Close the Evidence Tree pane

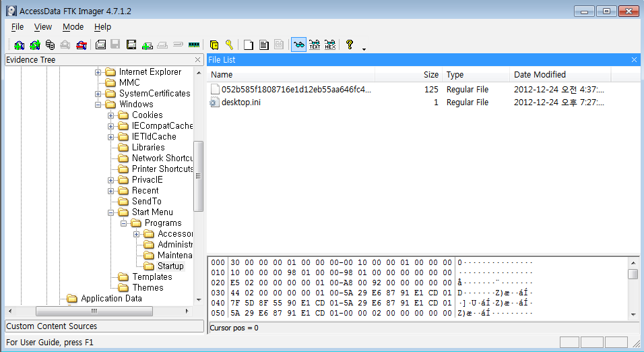click(197, 59)
